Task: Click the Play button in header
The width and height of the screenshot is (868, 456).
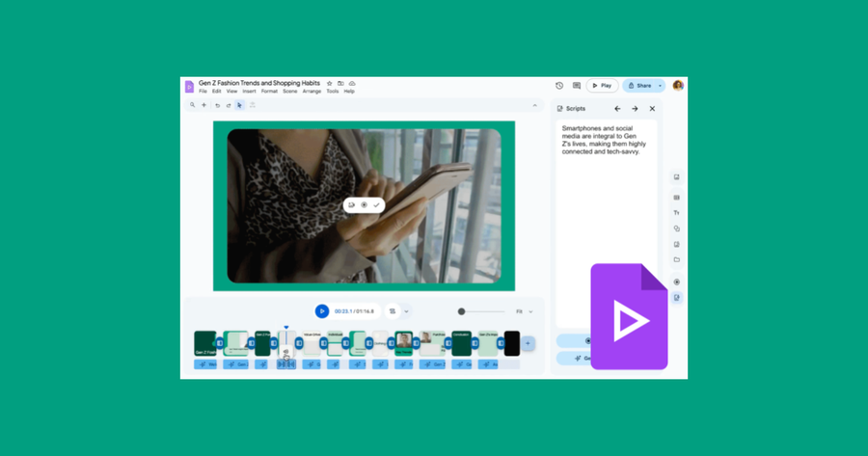Action: click(602, 86)
